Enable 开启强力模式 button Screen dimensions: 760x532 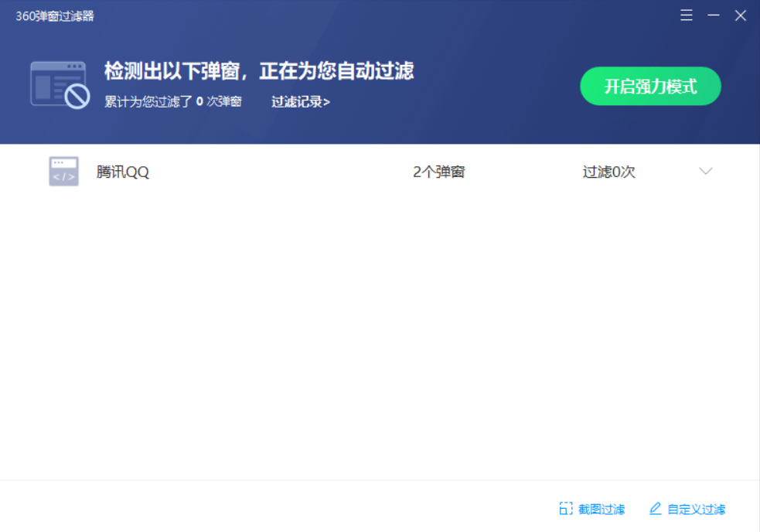point(650,87)
